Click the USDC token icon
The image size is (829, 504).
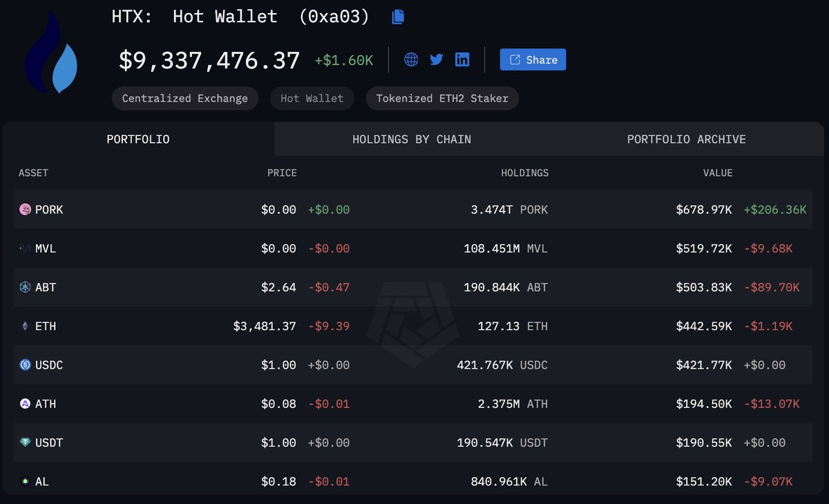[26, 365]
